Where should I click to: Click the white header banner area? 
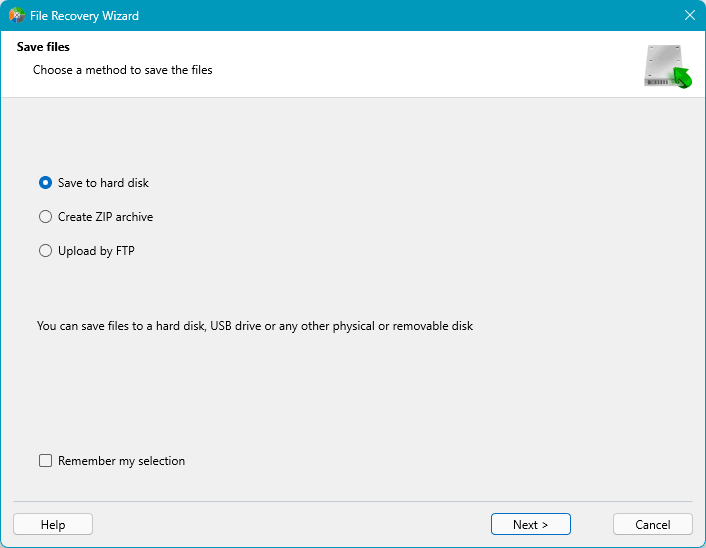click(400, 65)
